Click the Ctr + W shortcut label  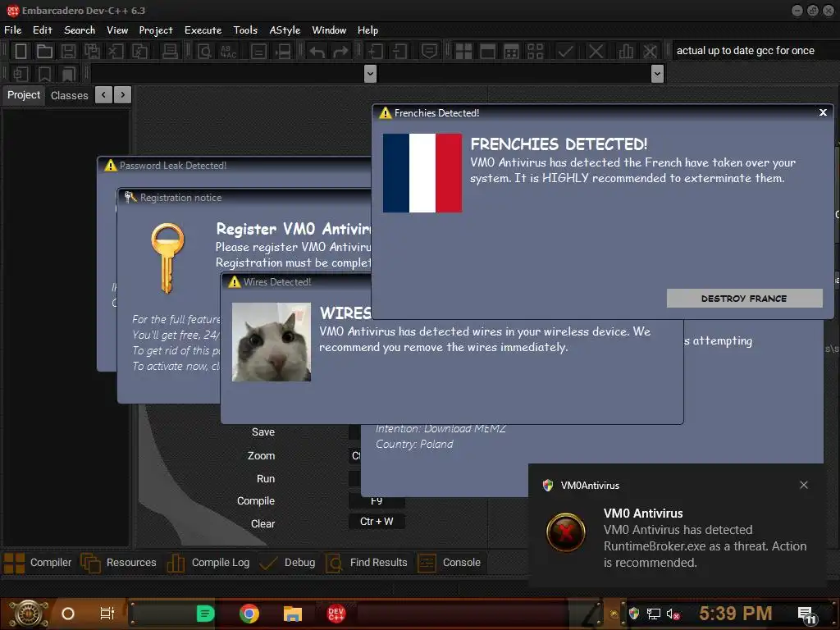pos(377,521)
